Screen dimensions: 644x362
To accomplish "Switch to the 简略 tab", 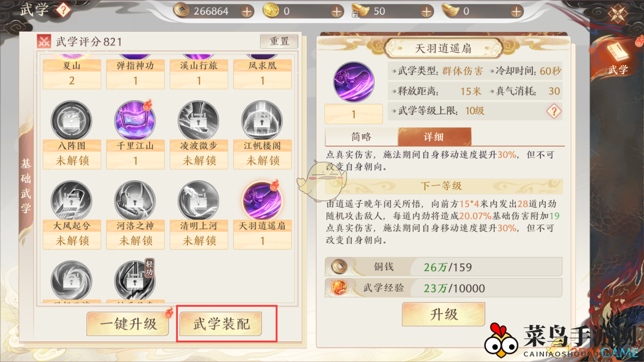I will (361, 137).
